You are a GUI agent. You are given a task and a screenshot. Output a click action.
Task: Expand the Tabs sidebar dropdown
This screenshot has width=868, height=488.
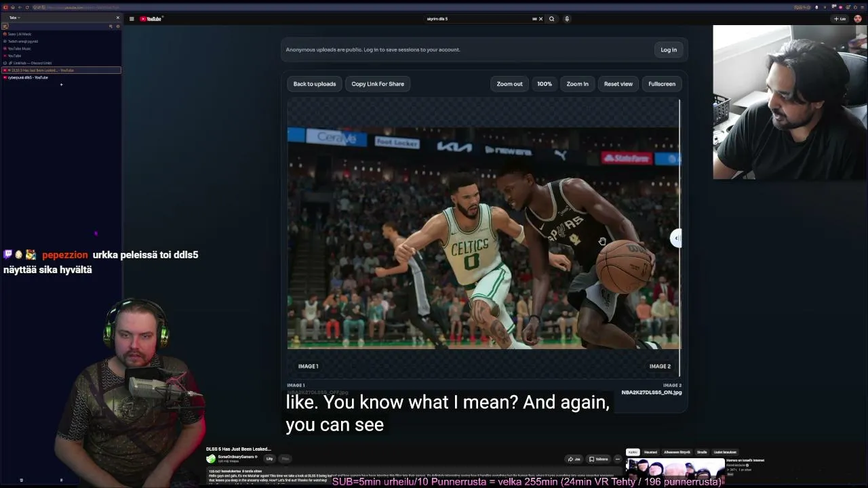point(14,18)
